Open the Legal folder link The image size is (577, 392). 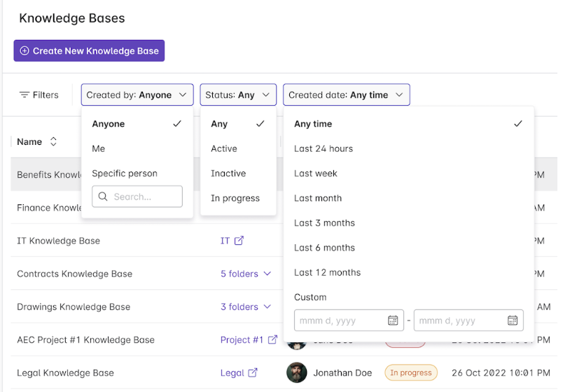[x=232, y=373]
